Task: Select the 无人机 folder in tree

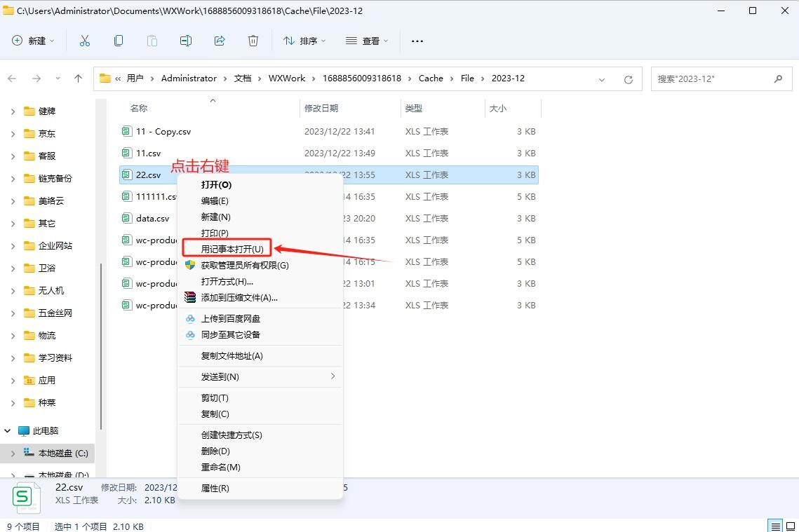Action: pos(51,291)
